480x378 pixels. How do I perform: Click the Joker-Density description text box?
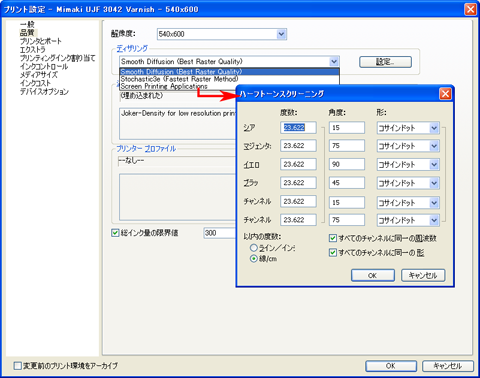click(178, 123)
